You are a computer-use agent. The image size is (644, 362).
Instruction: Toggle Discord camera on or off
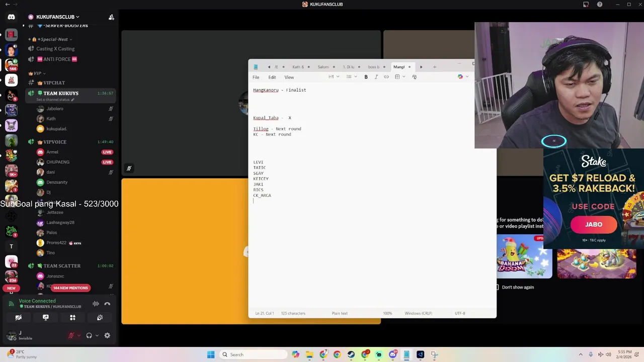pos(19,317)
